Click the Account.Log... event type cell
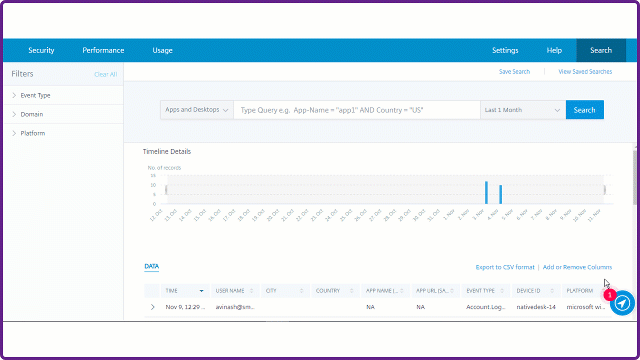 (x=485, y=307)
